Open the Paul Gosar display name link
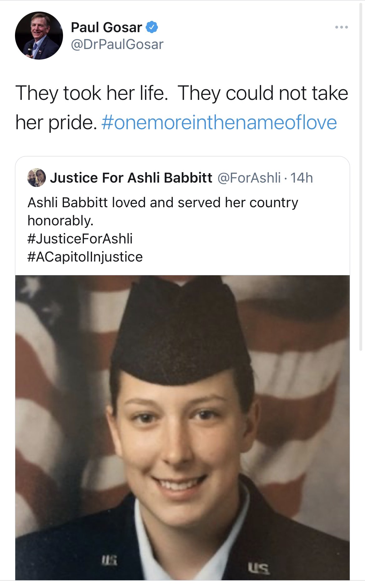Screen dimensions: 365x588 (x=106, y=27)
